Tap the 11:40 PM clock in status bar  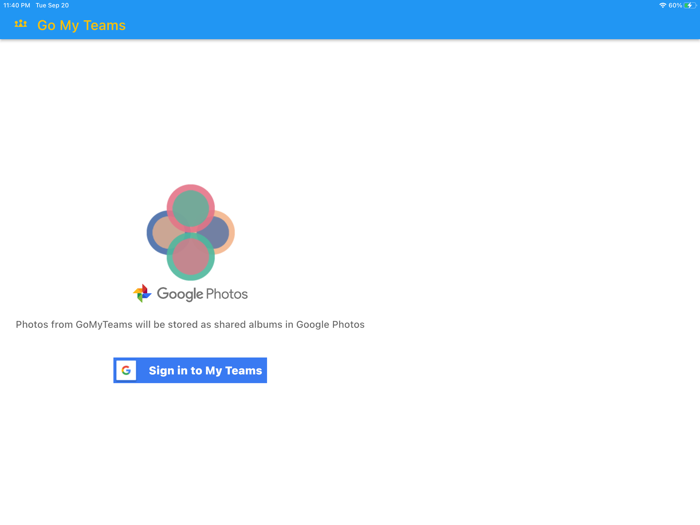17,5
